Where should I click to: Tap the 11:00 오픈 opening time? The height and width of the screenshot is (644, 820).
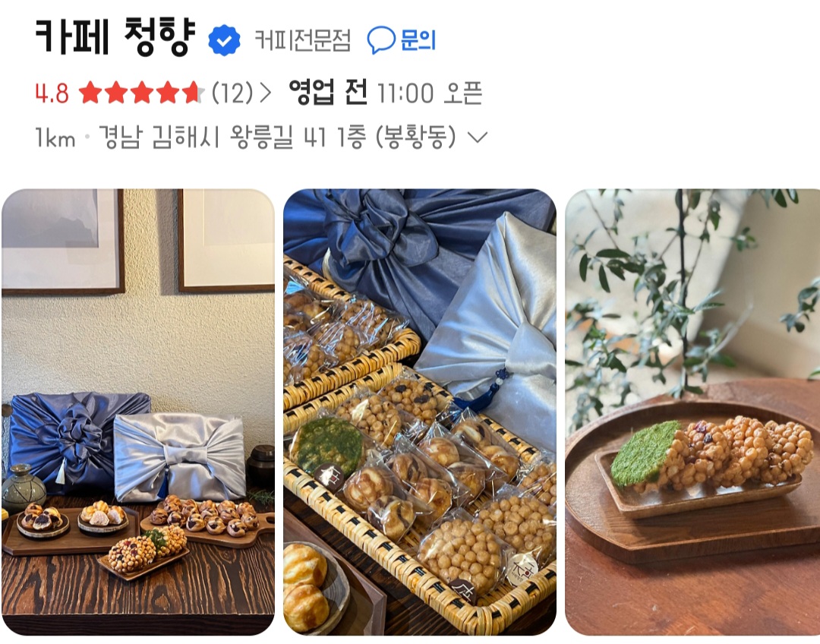click(429, 93)
